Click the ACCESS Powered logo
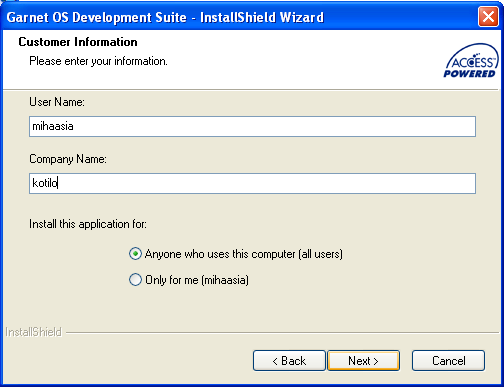This screenshot has width=504, height=387. coord(471,61)
